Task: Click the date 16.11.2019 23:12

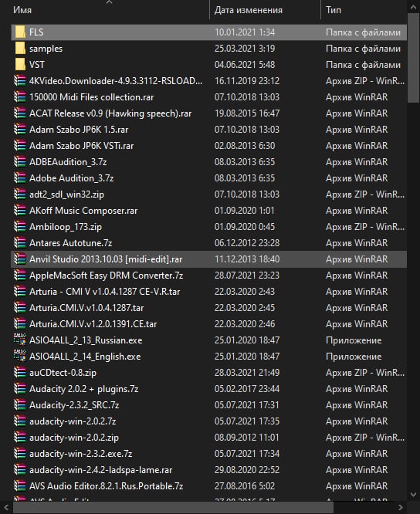Action: click(247, 81)
